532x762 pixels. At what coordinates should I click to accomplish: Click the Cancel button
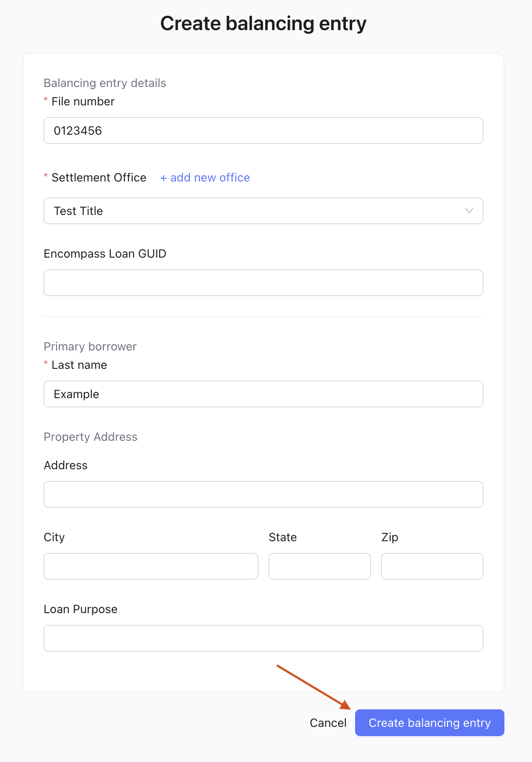[x=328, y=723]
